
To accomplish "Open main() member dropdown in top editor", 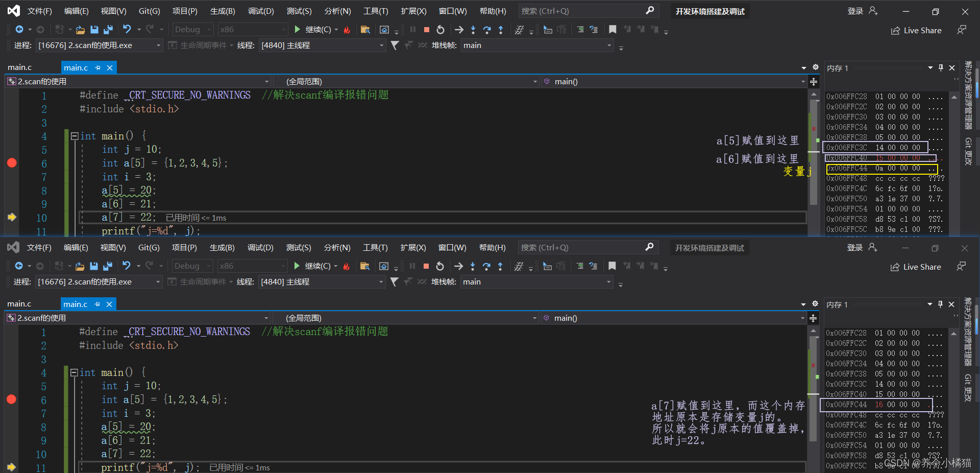I will [674, 82].
